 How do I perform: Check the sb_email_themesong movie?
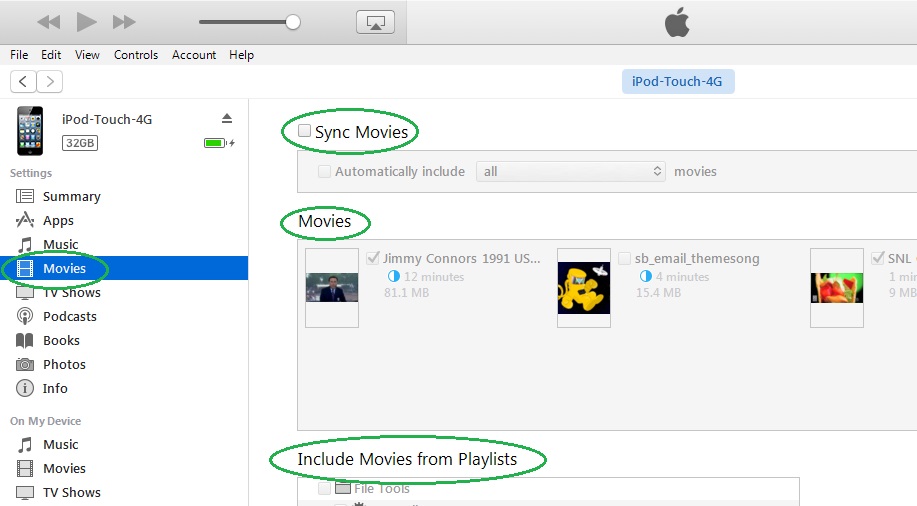coord(625,258)
